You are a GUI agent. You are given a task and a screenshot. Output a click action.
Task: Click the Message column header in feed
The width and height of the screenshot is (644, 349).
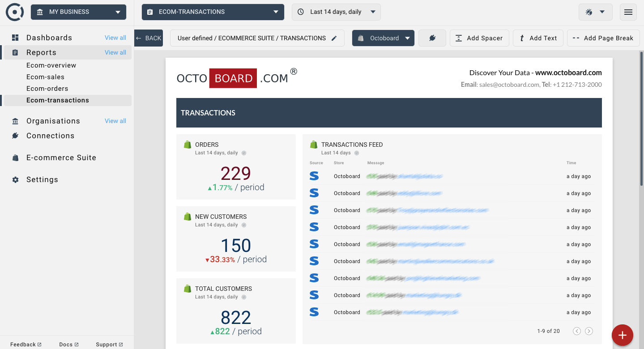click(376, 163)
